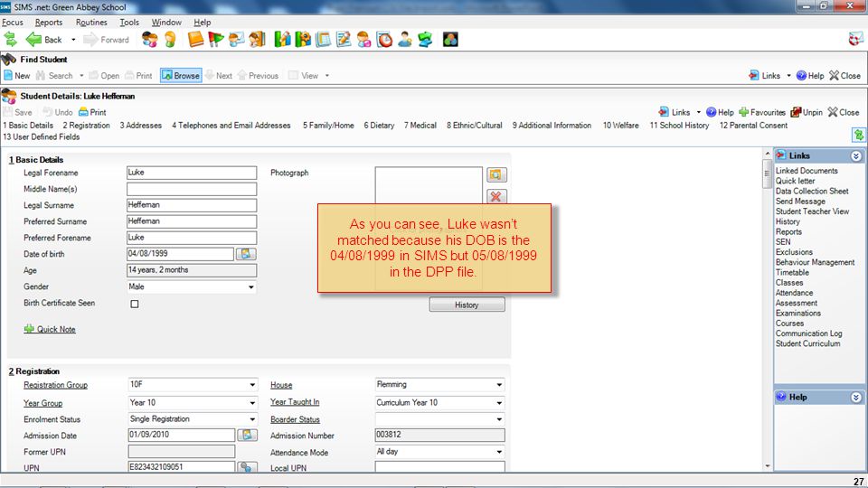
Task: Open Communication Log link
Action: (808, 333)
